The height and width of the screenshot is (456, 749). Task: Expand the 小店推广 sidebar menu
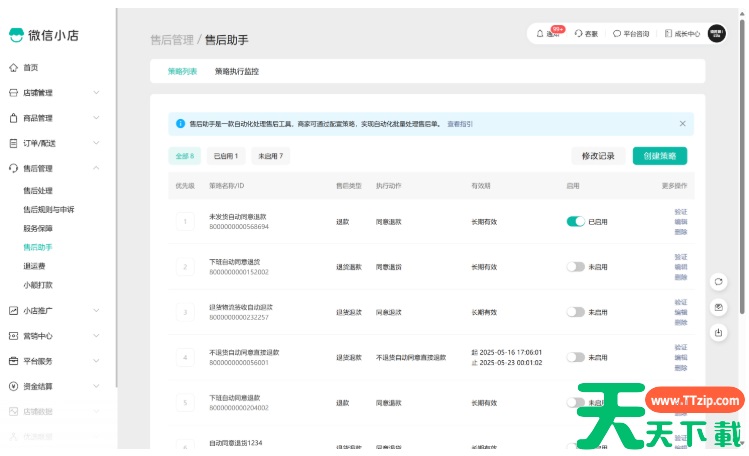click(96, 310)
